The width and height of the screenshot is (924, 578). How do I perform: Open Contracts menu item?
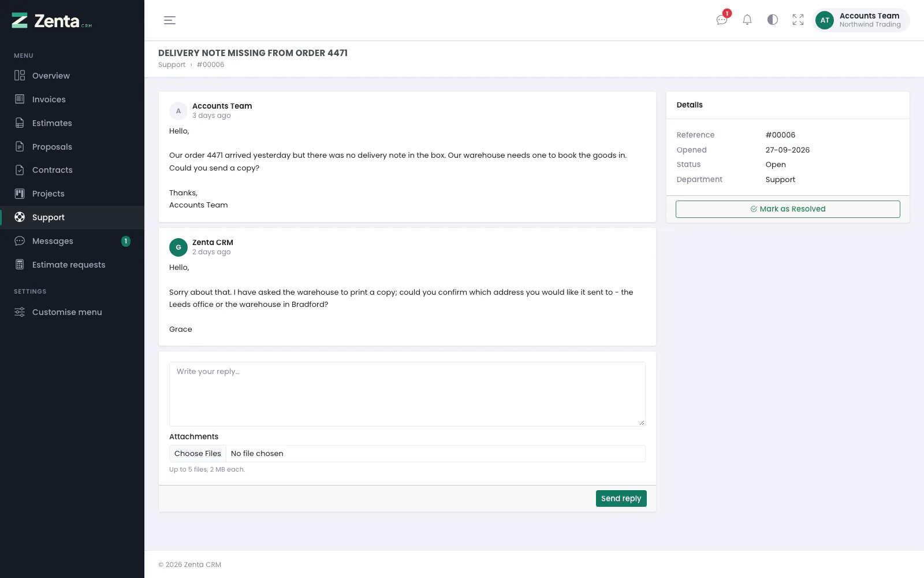[x=72, y=170]
